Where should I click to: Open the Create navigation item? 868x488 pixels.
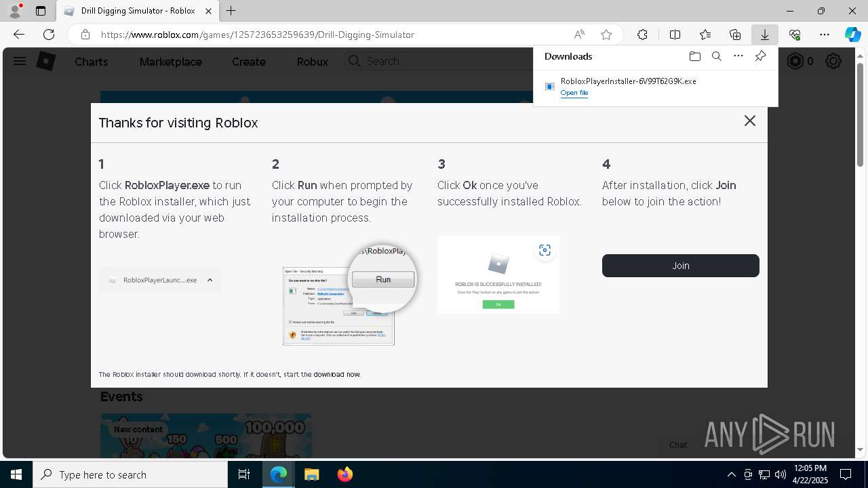pyautogui.click(x=249, y=62)
